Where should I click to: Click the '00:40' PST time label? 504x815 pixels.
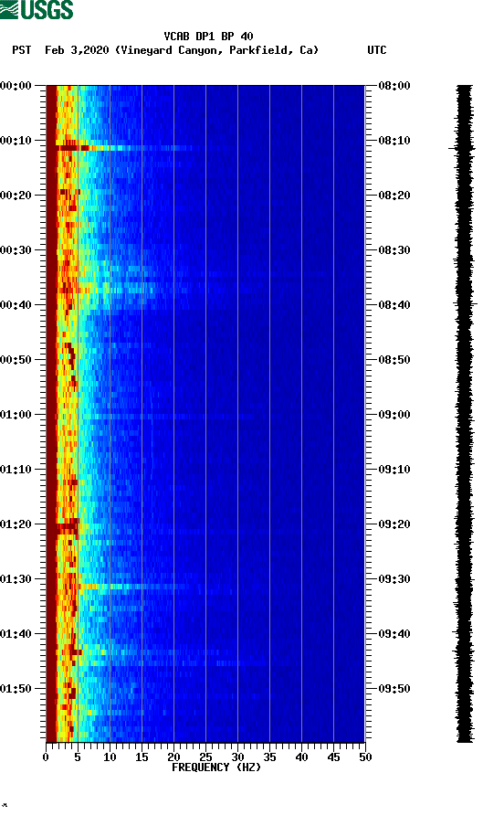(16, 305)
